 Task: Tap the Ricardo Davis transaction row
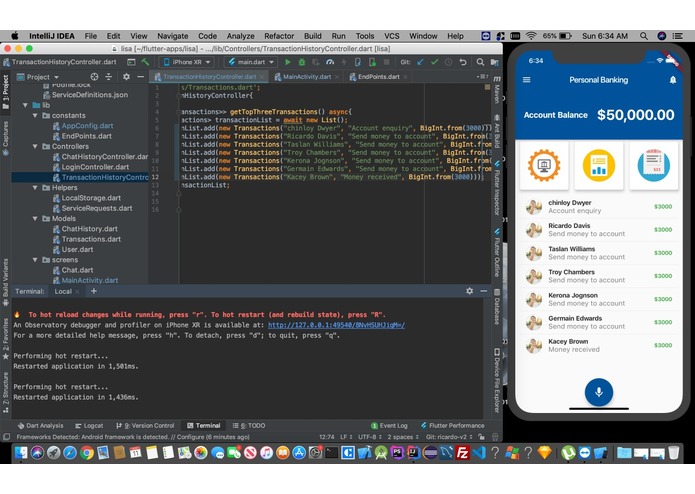pos(599,229)
